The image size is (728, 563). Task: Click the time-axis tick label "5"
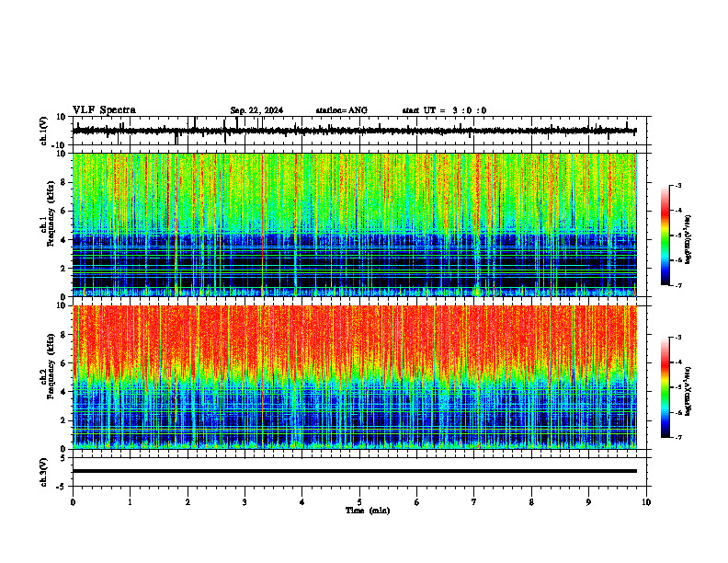tap(359, 502)
